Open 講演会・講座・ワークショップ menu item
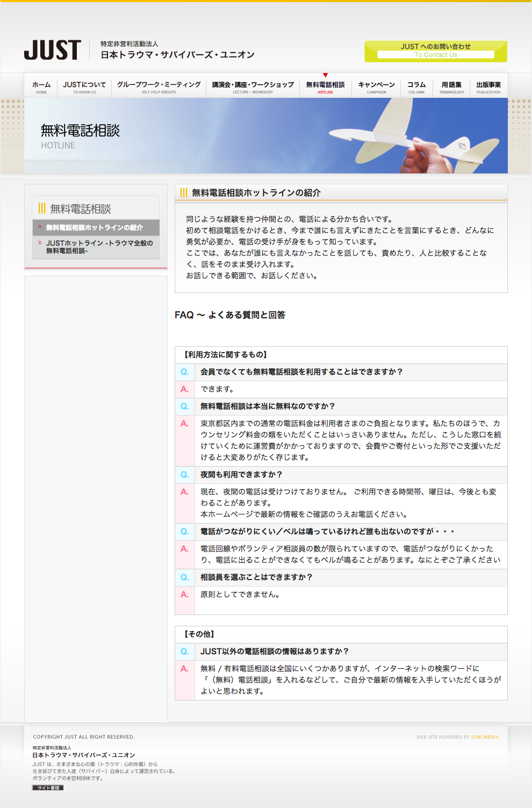 [253, 87]
